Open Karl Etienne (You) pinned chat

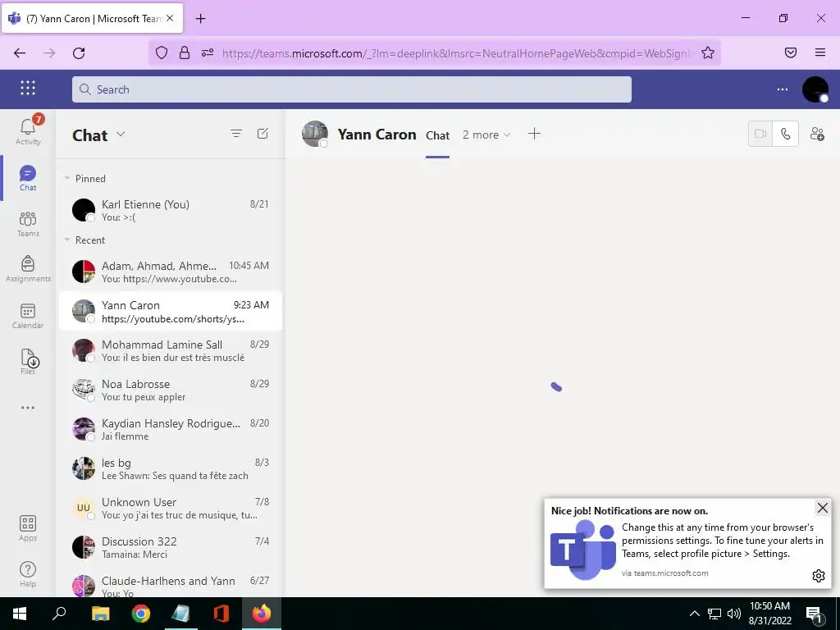pyautogui.click(x=171, y=210)
